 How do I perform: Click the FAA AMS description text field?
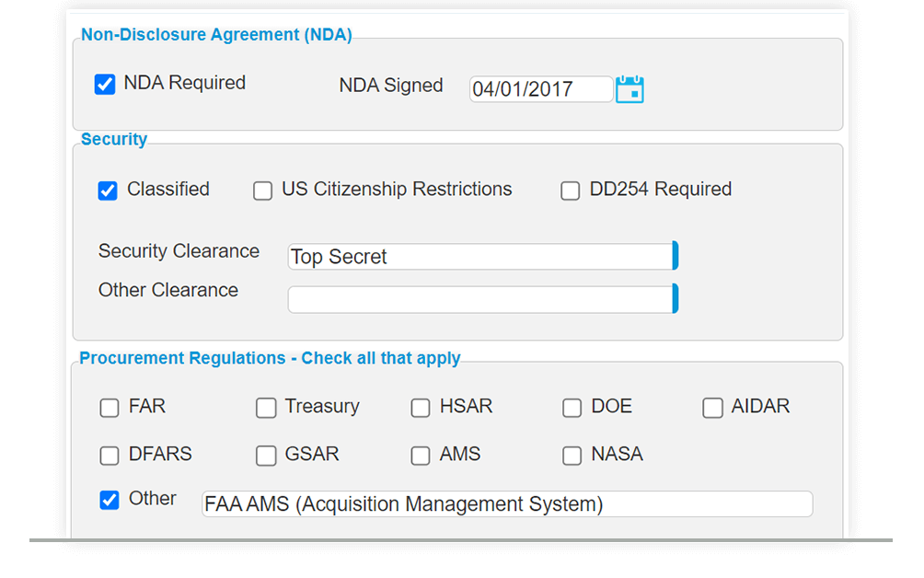coord(506,503)
